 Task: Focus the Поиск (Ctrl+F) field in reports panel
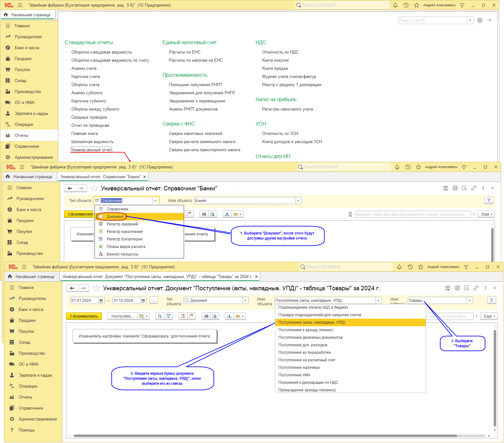433,20
